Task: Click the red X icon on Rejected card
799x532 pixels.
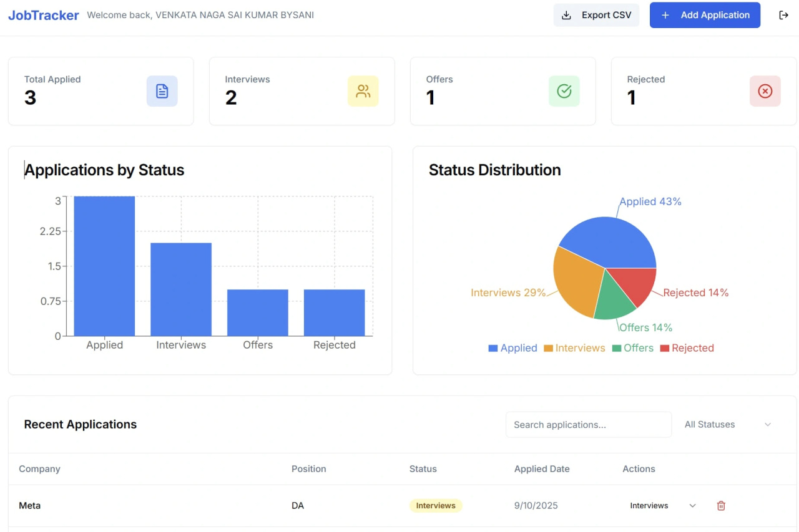Action: pyautogui.click(x=765, y=91)
